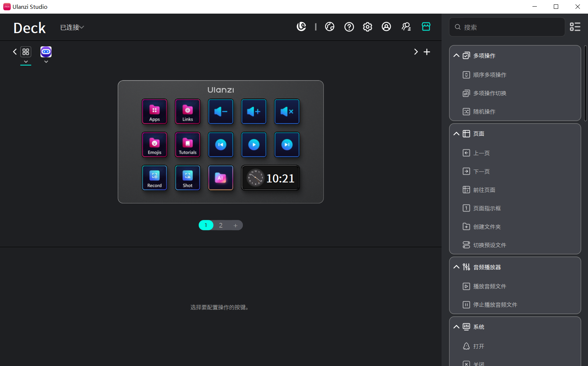Collapse the 音频播放器 section
This screenshot has height=366, width=588.
click(456, 267)
